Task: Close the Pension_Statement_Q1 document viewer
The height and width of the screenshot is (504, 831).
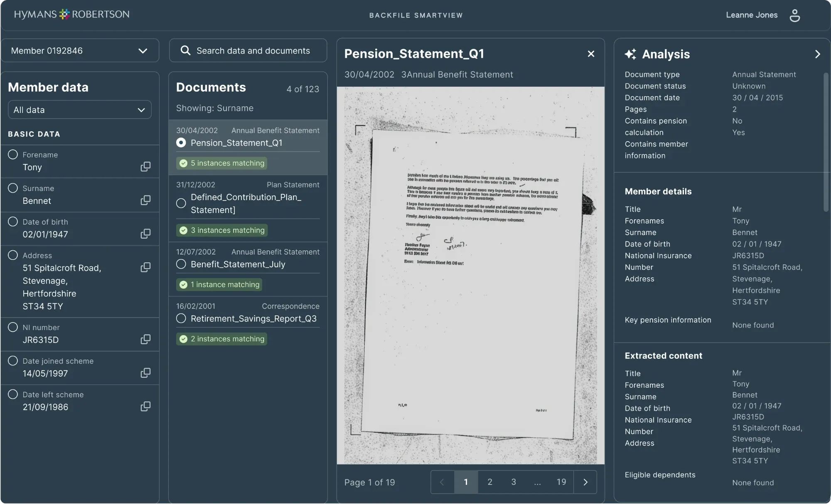Action: click(x=591, y=54)
